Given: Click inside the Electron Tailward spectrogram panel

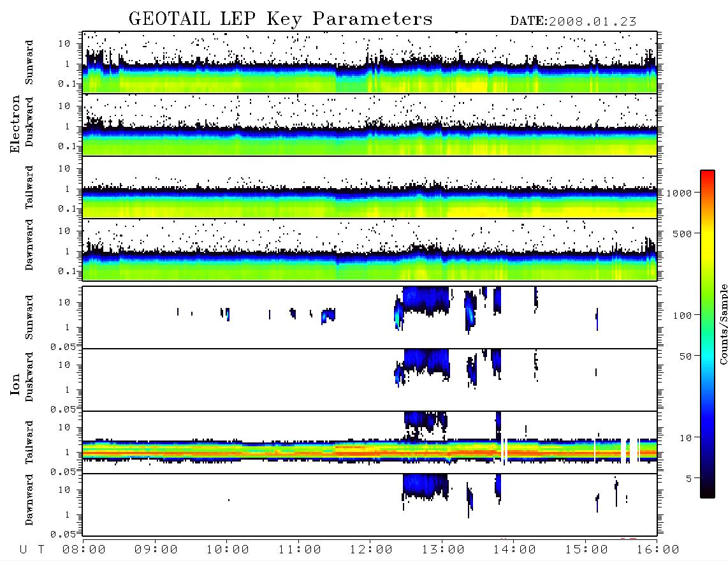Looking at the screenshot, I should (370, 187).
